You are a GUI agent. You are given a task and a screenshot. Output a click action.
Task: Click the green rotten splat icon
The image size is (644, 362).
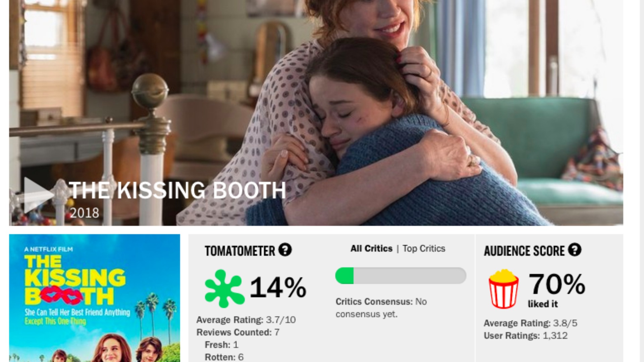224,288
